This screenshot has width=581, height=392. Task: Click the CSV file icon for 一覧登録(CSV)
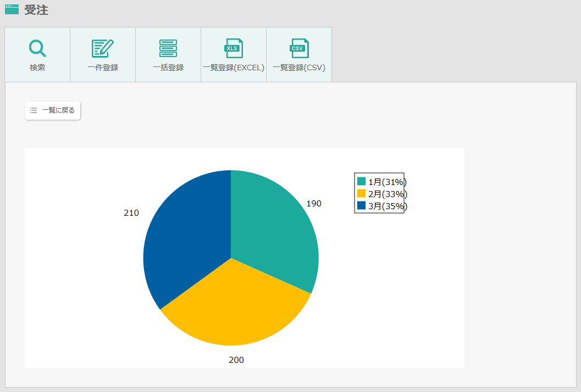click(x=299, y=48)
